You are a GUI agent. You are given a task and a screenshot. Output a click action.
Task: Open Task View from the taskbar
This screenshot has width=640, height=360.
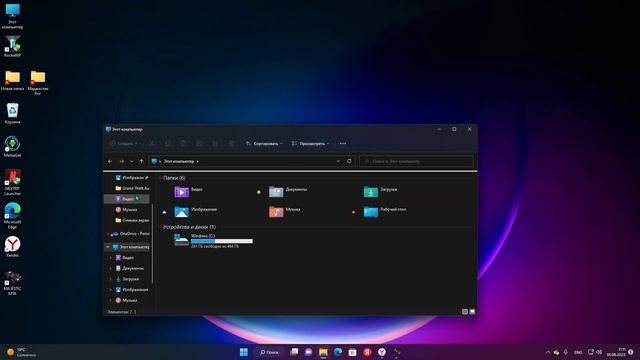[294, 352]
